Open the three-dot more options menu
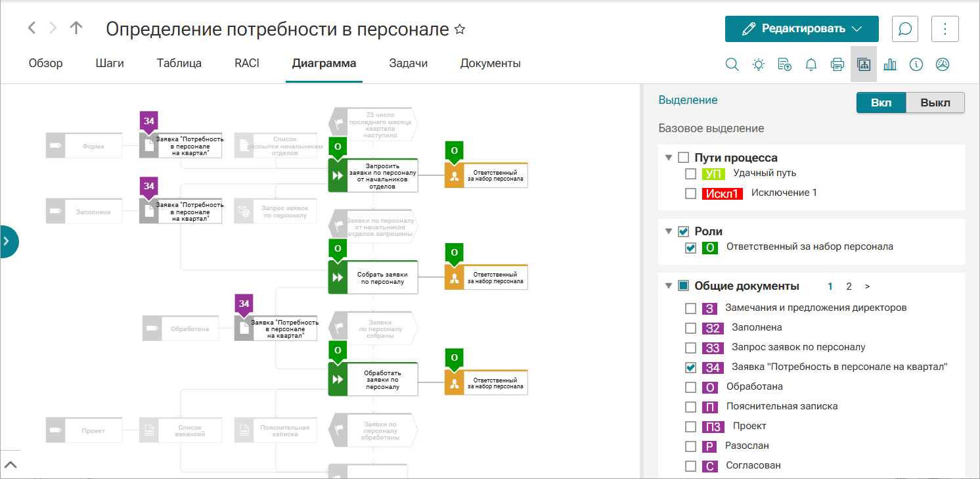Screen dimensions: 980x479 click(945, 29)
